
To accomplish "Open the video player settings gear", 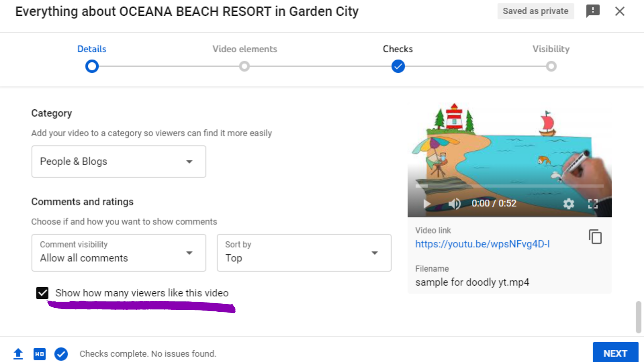I will (x=568, y=204).
